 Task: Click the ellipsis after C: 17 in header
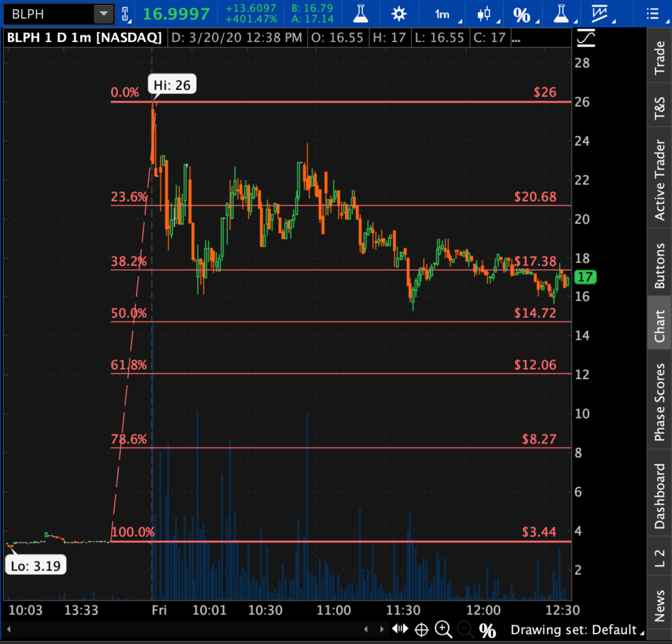pyautogui.click(x=516, y=39)
